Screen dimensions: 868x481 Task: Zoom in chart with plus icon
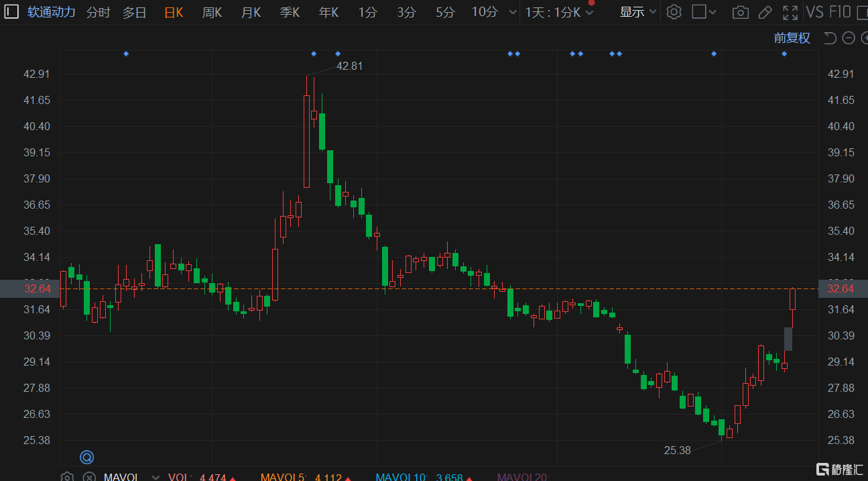pos(865,38)
